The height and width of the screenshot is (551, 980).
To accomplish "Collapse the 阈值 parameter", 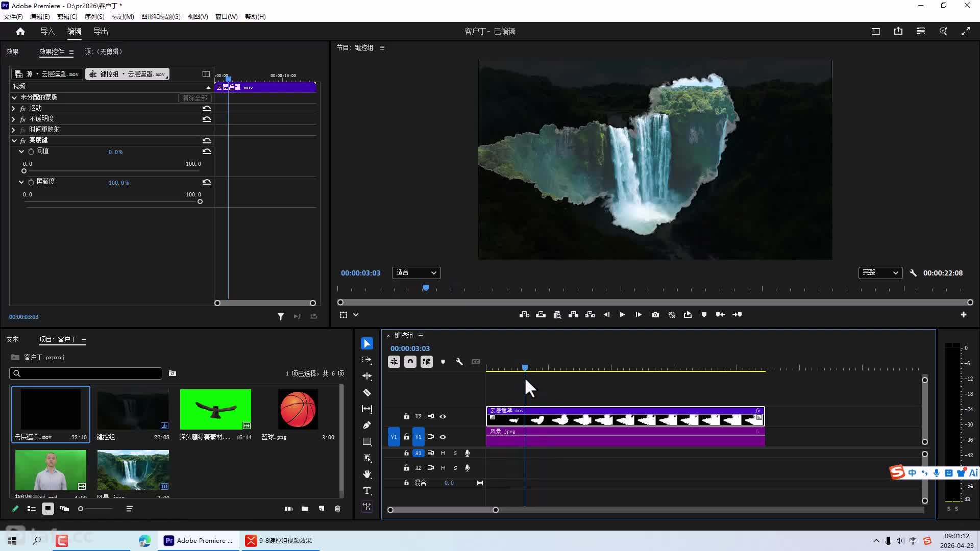I will [21, 152].
